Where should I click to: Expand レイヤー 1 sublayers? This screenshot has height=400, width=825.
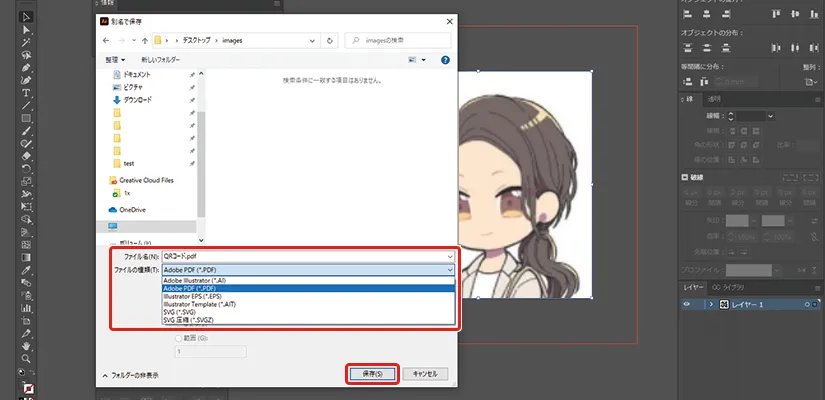click(711, 304)
